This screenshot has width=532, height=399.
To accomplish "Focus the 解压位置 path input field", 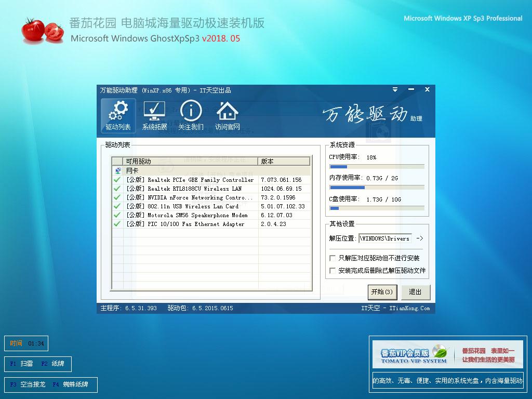I will [x=385, y=238].
